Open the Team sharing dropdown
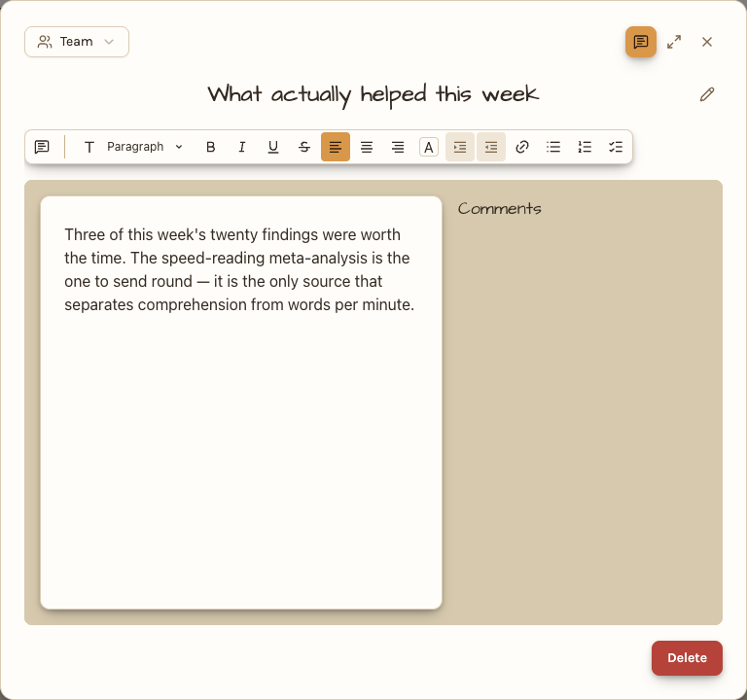The width and height of the screenshot is (747, 700). [x=77, y=42]
